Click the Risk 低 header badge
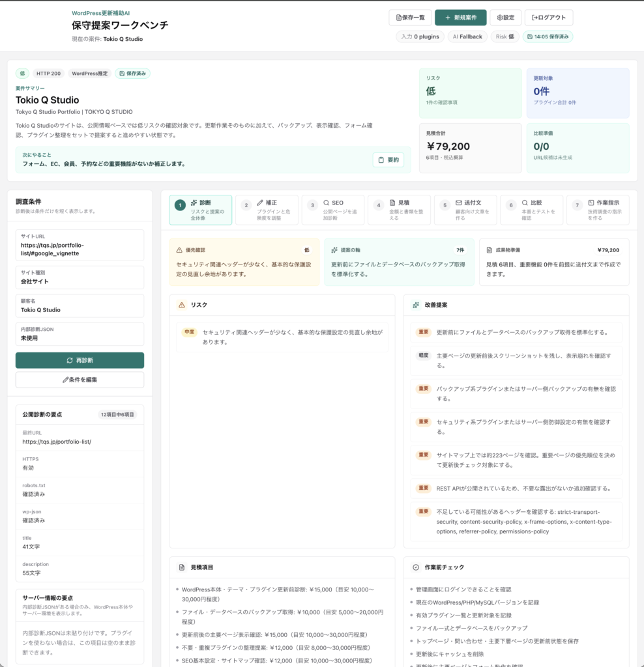The height and width of the screenshot is (667, 644). click(505, 36)
